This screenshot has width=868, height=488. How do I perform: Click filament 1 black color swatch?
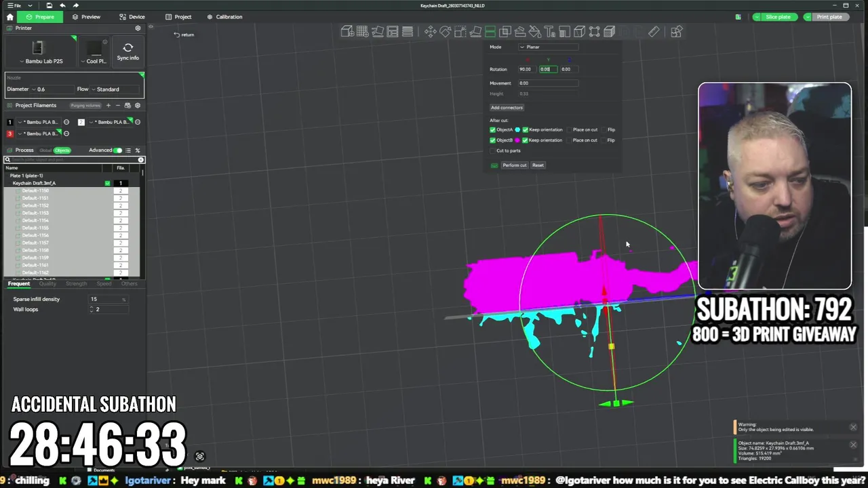point(9,122)
